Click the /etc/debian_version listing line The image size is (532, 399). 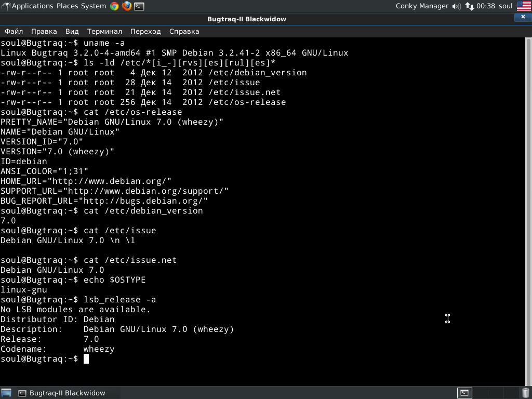[153, 73]
